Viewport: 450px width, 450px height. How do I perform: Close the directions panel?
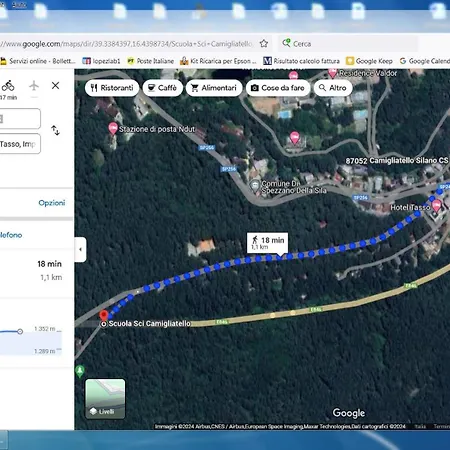(55, 86)
